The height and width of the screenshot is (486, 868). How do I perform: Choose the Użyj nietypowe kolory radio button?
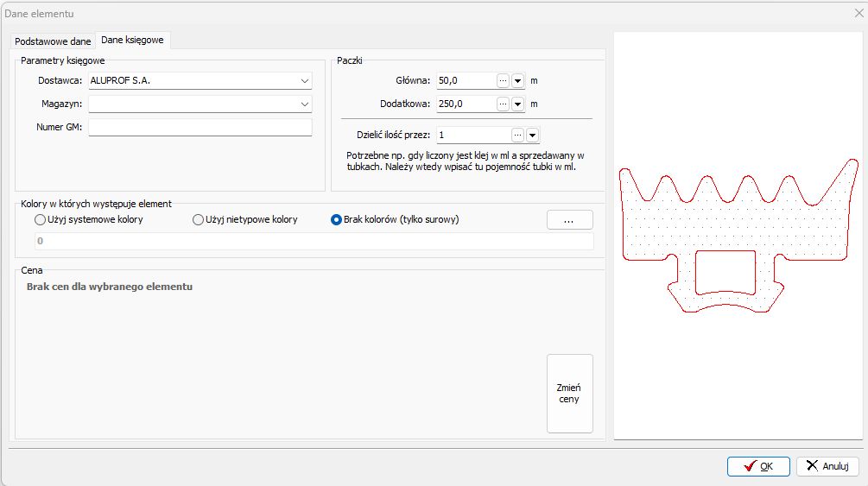[x=198, y=220]
